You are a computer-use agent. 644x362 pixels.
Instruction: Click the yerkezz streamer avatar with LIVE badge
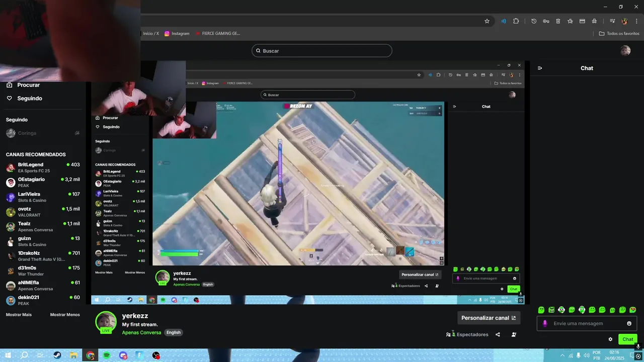106,322
